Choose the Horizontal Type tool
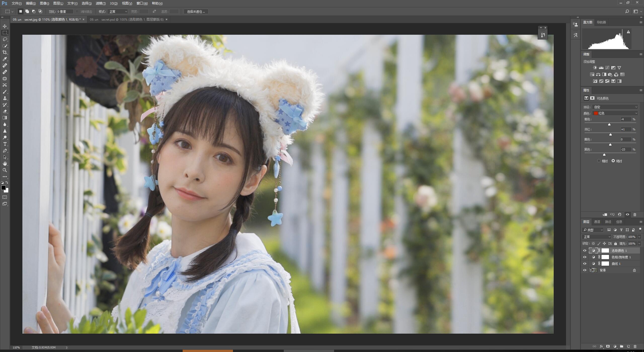The height and width of the screenshot is (352, 644). point(5,144)
